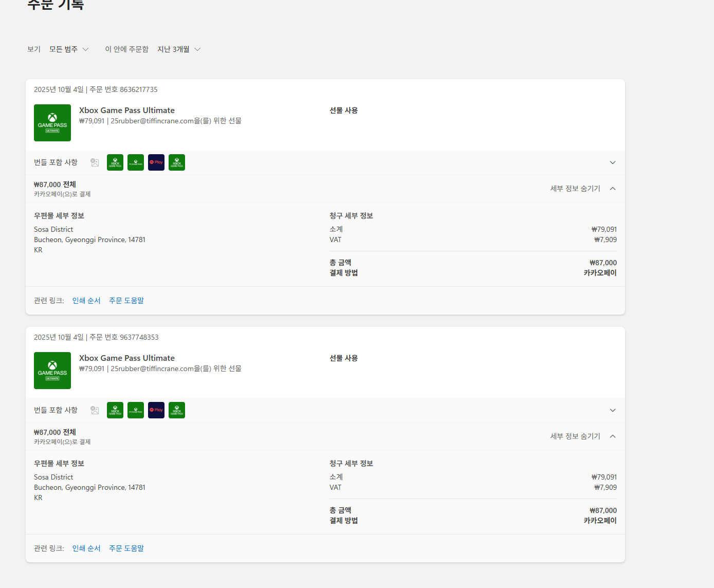
Task: Click 주문 도움말 link for order 9637748353
Action: [x=126, y=548]
